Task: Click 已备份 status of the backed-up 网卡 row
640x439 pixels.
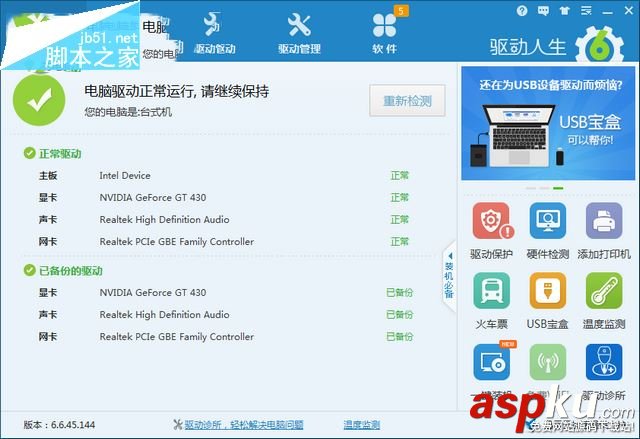Action: 400,337
